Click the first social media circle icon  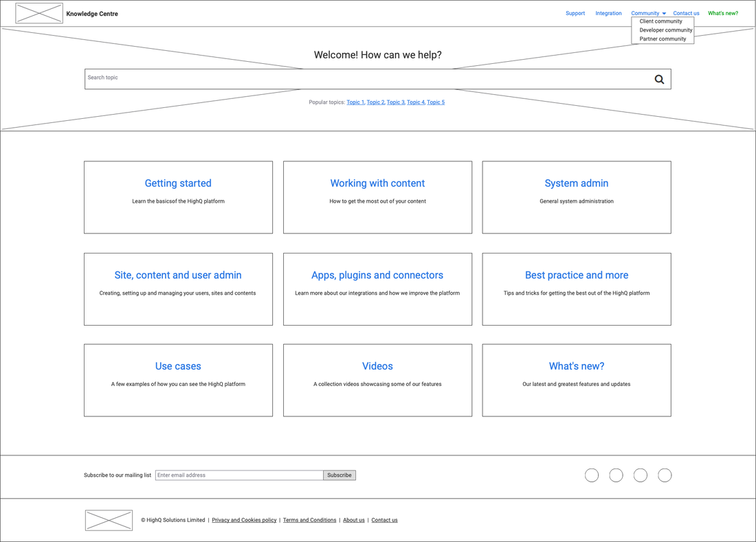click(592, 475)
